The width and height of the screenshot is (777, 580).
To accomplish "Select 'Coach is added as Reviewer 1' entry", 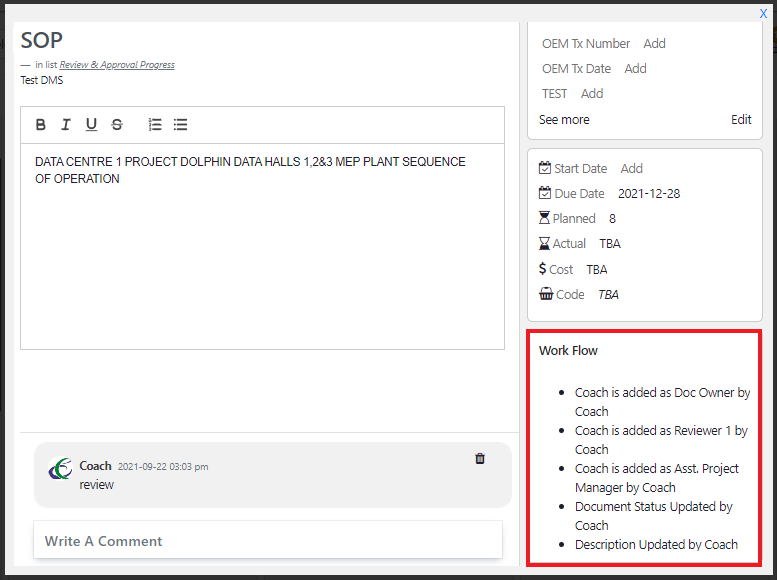I will coord(661,440).
